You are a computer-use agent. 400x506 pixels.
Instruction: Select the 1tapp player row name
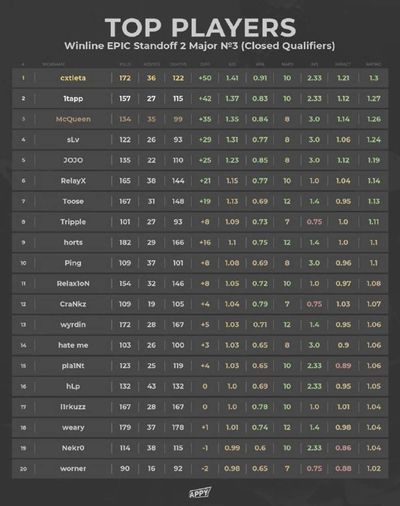[x=73, y=99]
